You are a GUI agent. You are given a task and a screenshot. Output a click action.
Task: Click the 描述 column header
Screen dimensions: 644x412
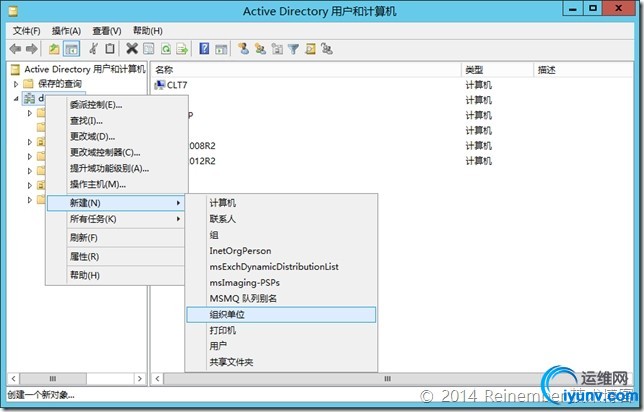coord(583,70)
